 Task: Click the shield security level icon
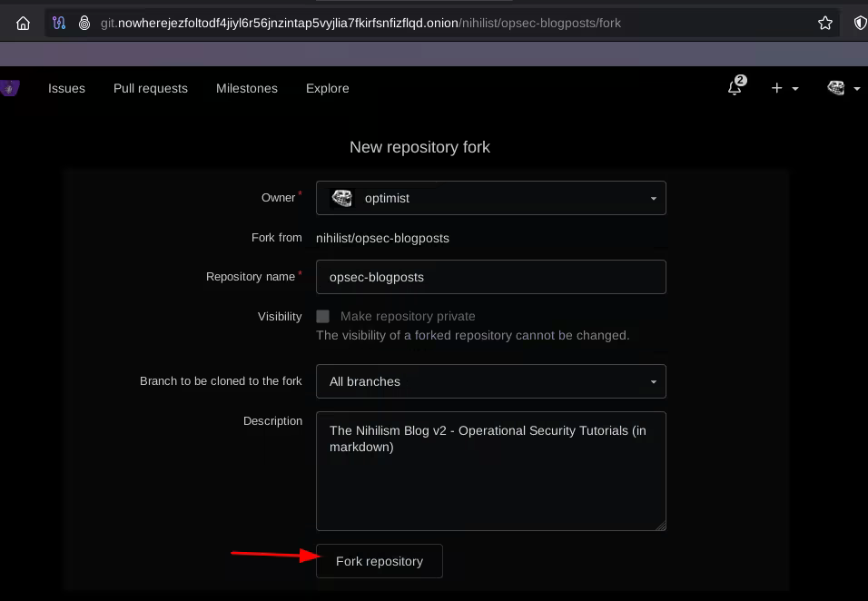pos(860,23)
